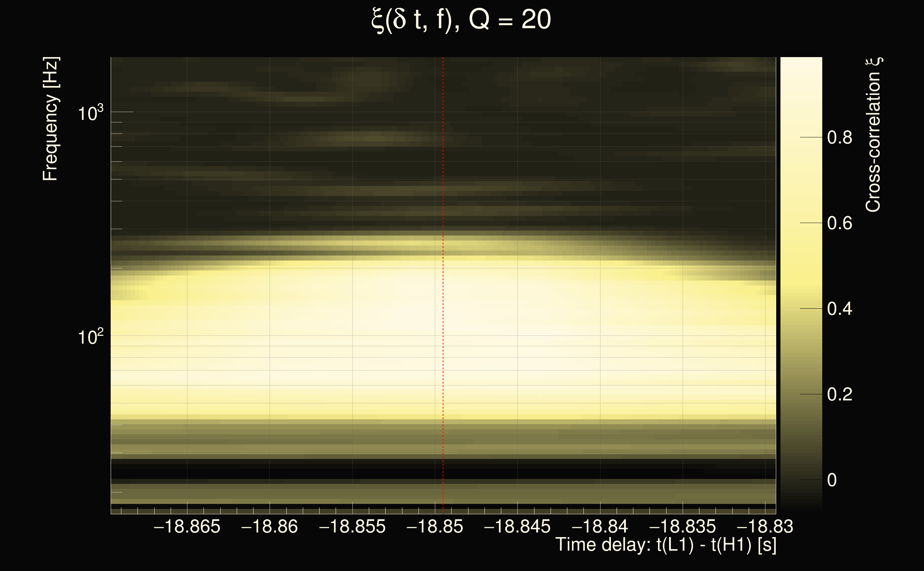Image resolution: width=924 pixels, height=571 pixels.
Task: Click the plot title ξ(δ t, f), Q = 20
Action: click(x=461, y=20)
